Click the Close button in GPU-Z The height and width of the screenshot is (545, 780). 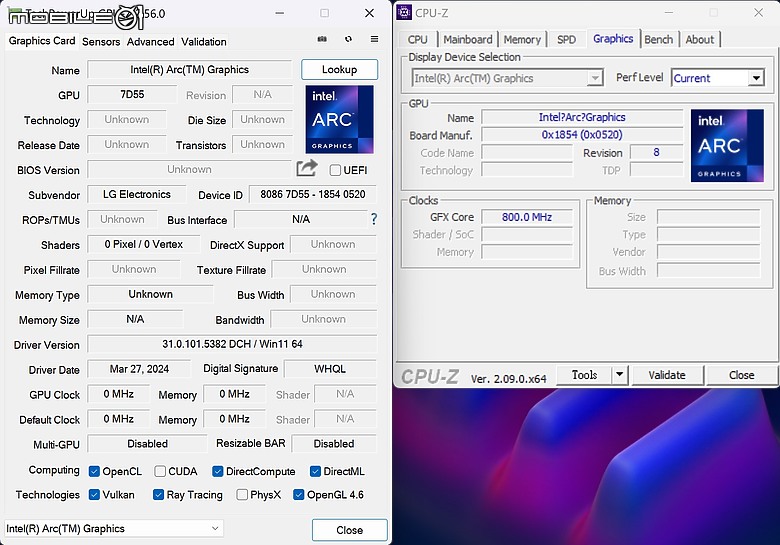[349, 530]
